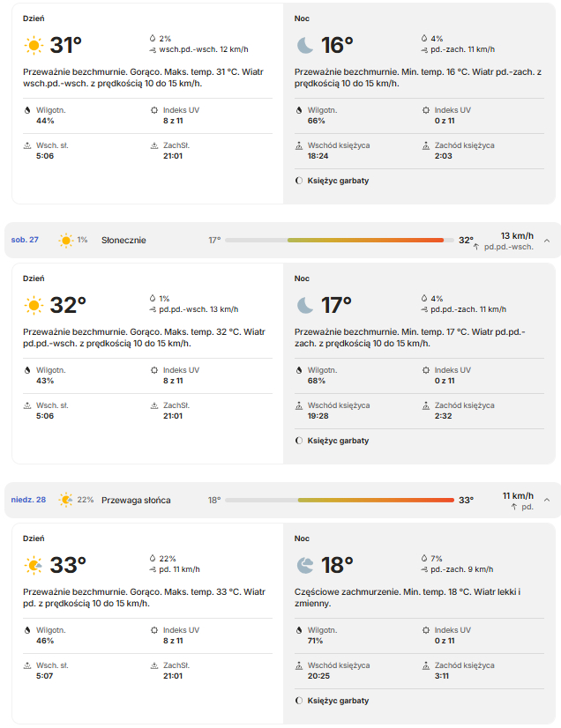The height and width of the screenshot is (728, 561).
Task: Click the moon icon beside 16° night
Action: (305, 46)
